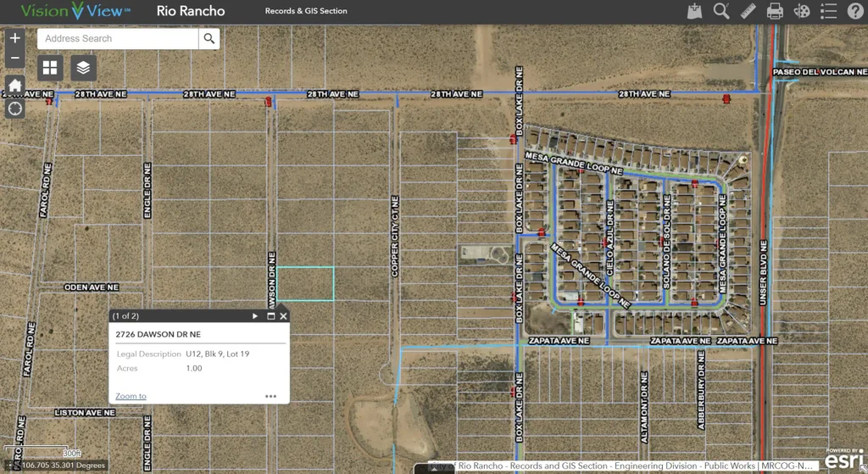Open the Layer List stack button

[83, 68]
